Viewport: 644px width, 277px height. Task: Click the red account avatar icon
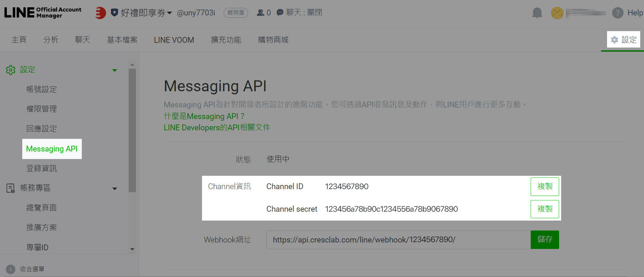click(100, 13)
